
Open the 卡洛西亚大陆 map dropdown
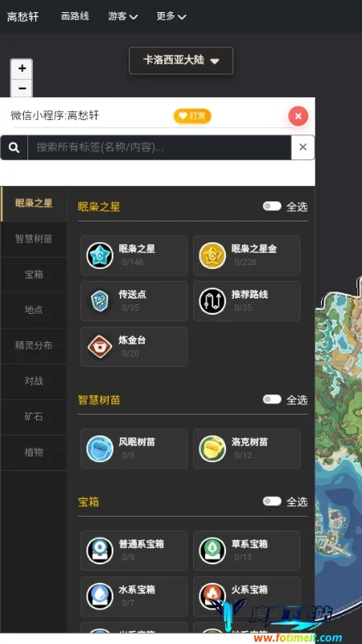click(181, 61)
